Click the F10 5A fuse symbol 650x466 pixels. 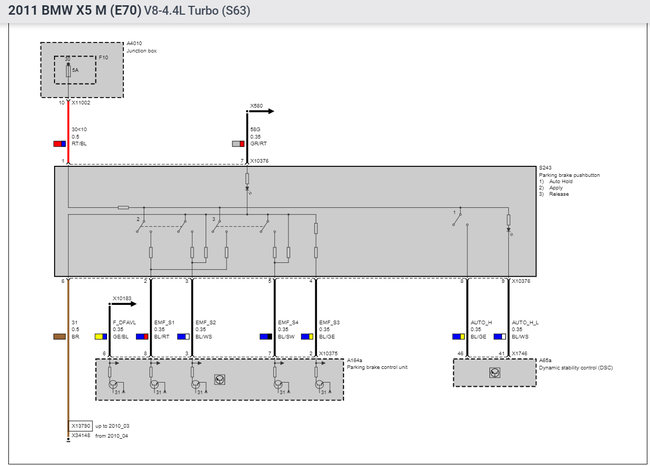[68, 70]
